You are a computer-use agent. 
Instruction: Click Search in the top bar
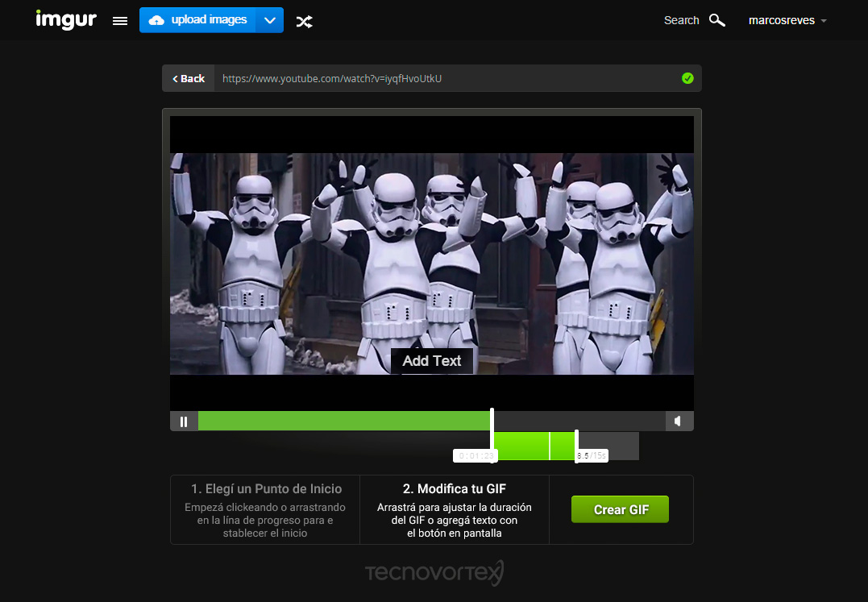pos(681,20)
